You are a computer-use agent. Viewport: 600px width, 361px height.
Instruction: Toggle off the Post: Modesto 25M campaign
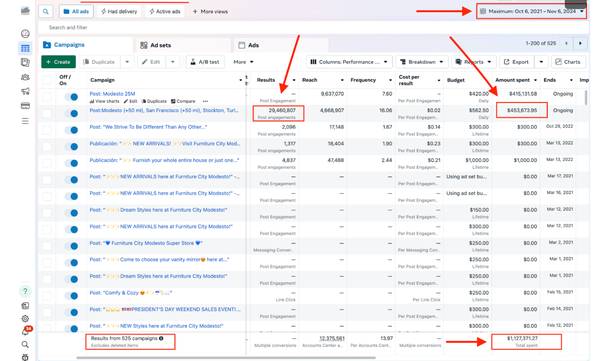tap(72, 97)
